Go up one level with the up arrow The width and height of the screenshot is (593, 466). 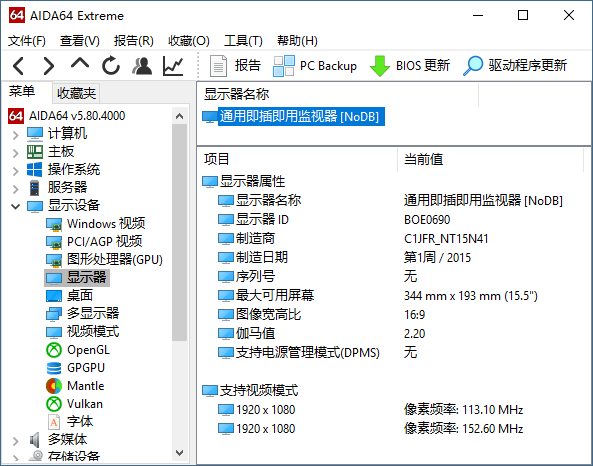point(80,64)
